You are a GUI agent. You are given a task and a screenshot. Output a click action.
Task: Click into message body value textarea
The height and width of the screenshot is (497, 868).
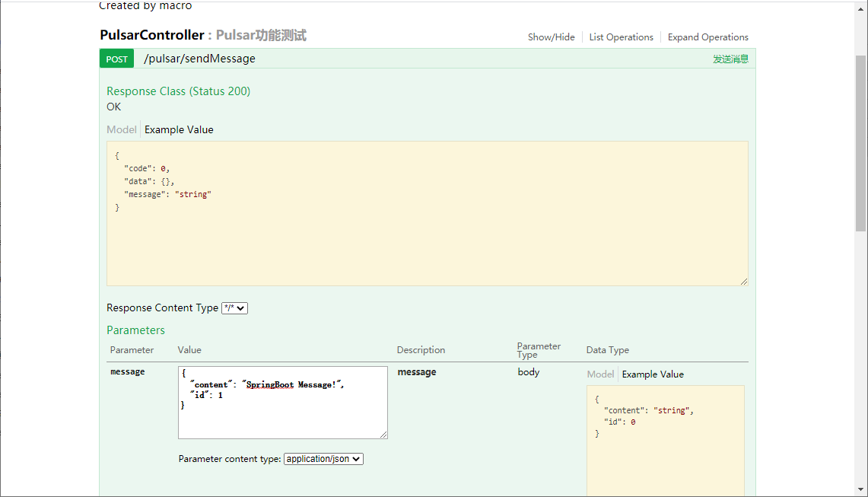pyautogui.click(x=283, y=403)
